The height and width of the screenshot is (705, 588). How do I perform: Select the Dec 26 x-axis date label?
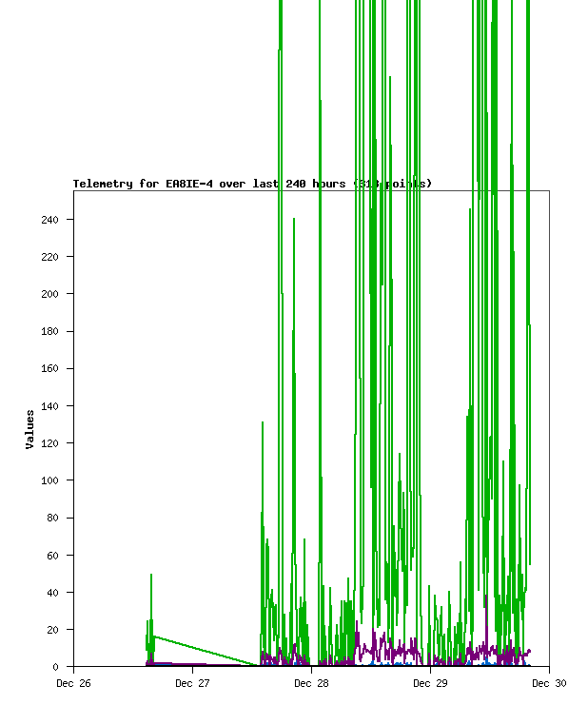coord(74,682)
